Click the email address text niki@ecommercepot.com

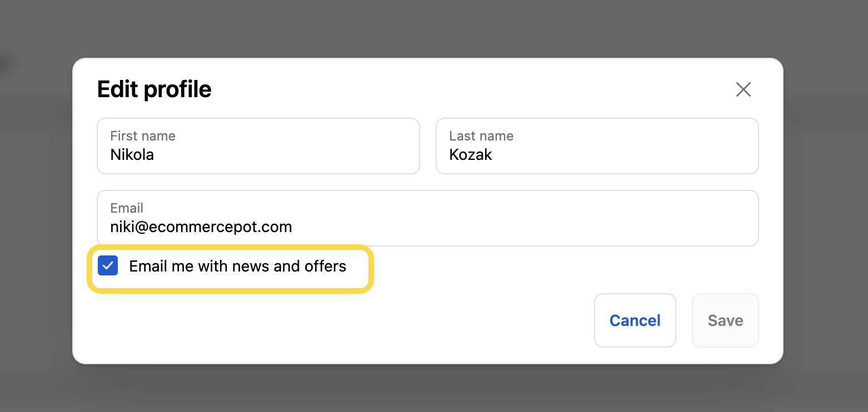(x=201, y=227)
